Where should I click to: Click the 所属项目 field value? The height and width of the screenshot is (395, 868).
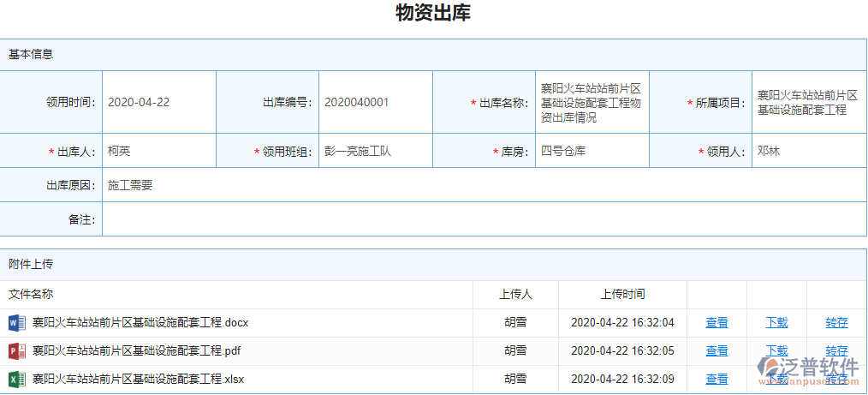click(809, 102)
